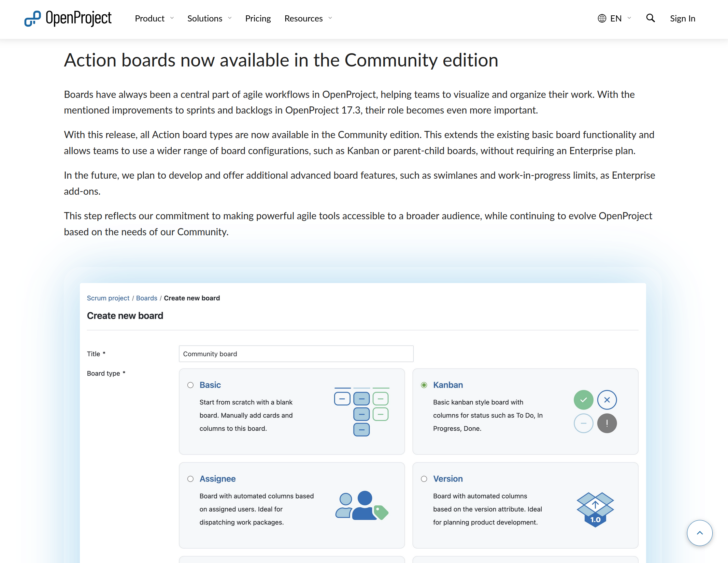Click the globe language icon
The image size is (728, 563).
pos(602,18)
